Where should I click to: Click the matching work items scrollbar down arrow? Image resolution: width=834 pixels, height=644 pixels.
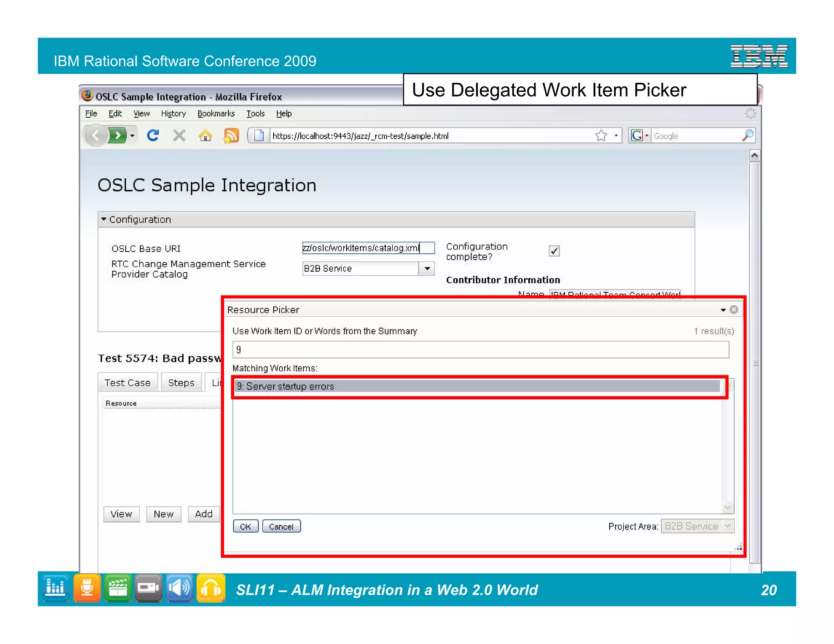click(727, 508)
